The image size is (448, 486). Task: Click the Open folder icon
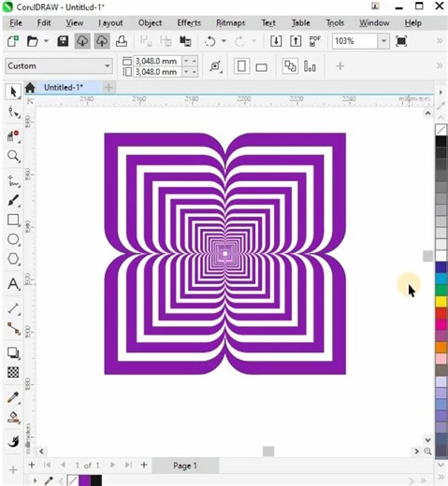33,41
